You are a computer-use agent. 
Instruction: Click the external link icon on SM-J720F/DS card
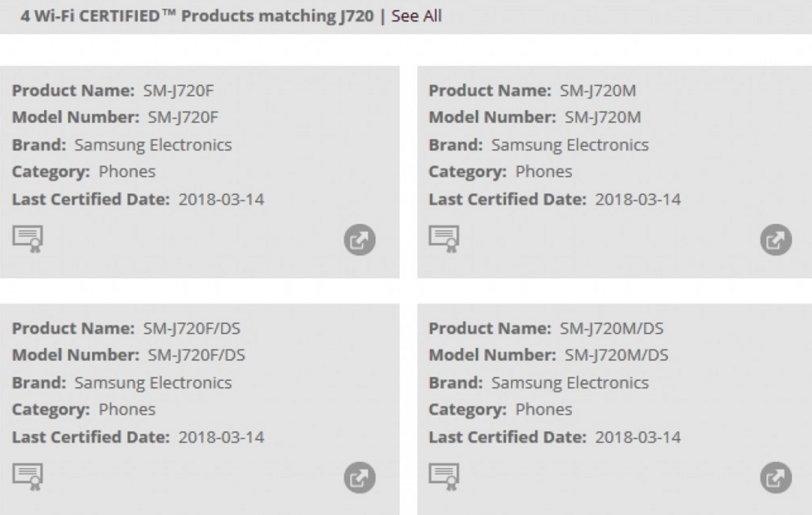coord(359,478)
